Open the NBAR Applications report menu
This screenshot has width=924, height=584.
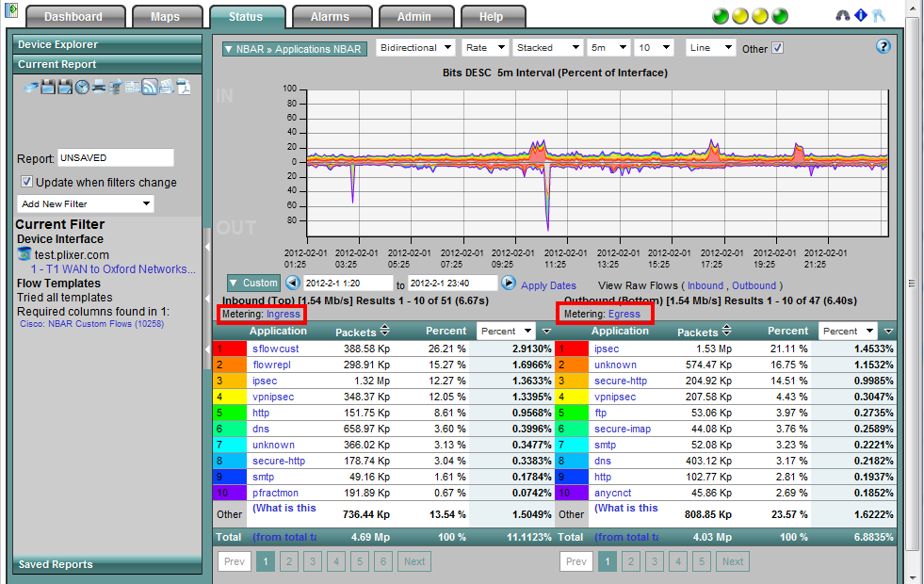[x=293, y=49]
